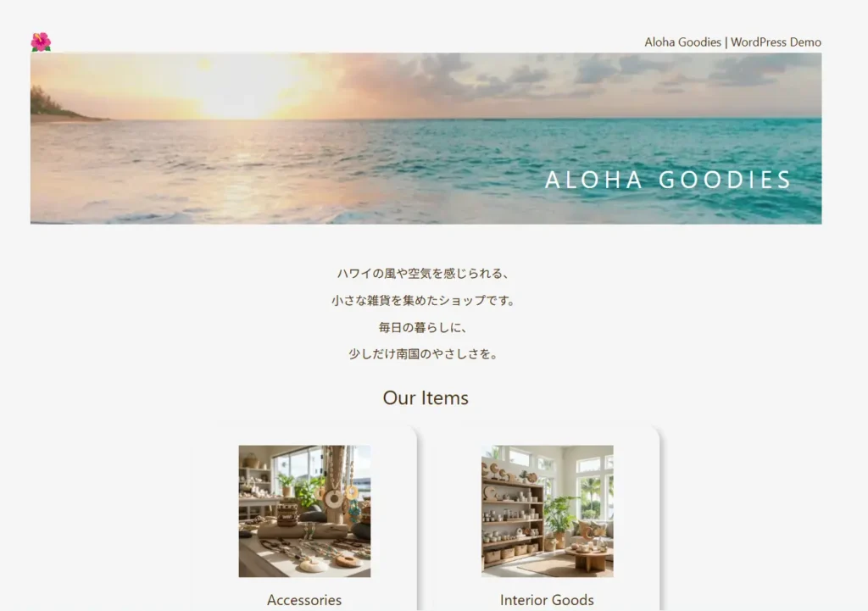Screen dimensions: 868x611
Task: Select the line 毎日の暮らしに、
Action: point(423,328)
